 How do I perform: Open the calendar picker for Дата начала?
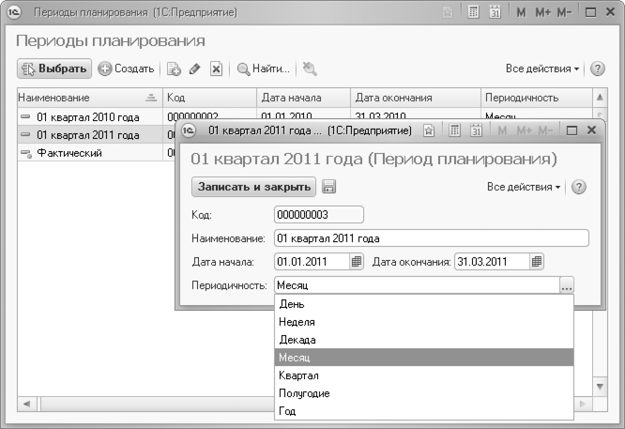356,262
